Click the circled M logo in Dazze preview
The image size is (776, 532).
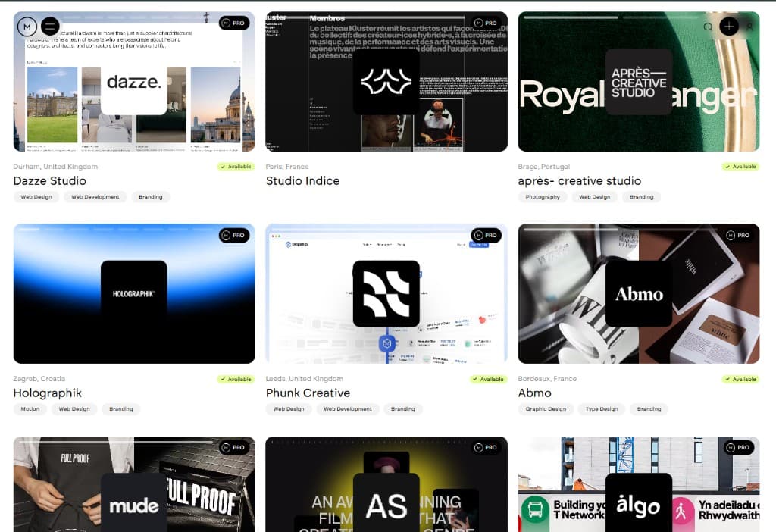pyautogui.click(x=27, y=27)
